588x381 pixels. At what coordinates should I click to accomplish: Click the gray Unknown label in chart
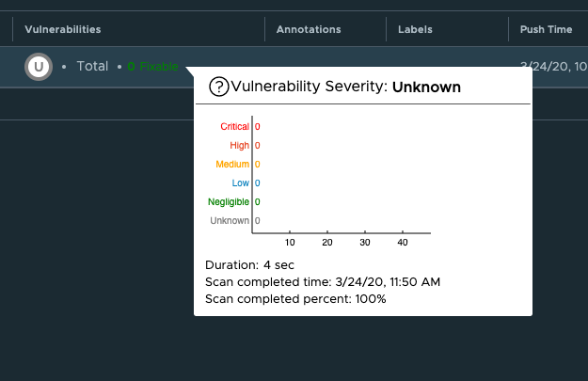[x=230, y=220]
